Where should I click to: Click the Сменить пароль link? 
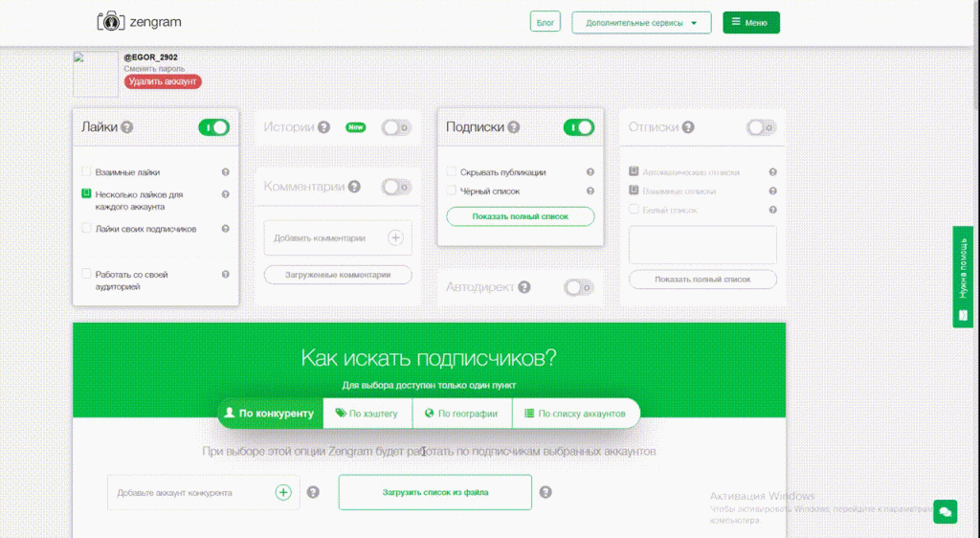pyautogui.click(x=154, y=69)
